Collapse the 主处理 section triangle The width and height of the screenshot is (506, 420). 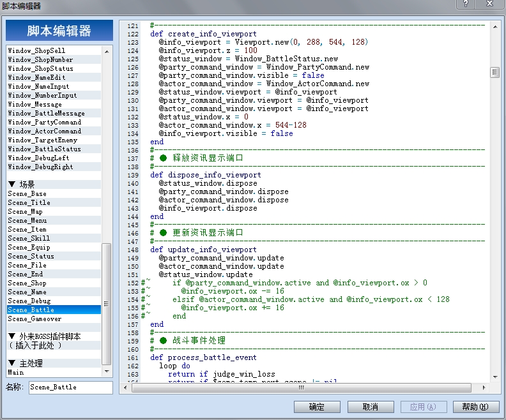(x=12, y=363)
